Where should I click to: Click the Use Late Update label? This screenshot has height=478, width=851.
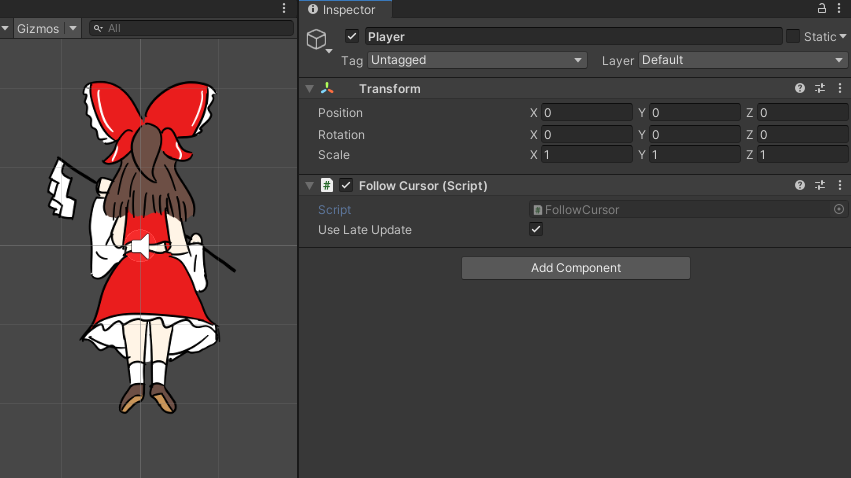(365, 230)
